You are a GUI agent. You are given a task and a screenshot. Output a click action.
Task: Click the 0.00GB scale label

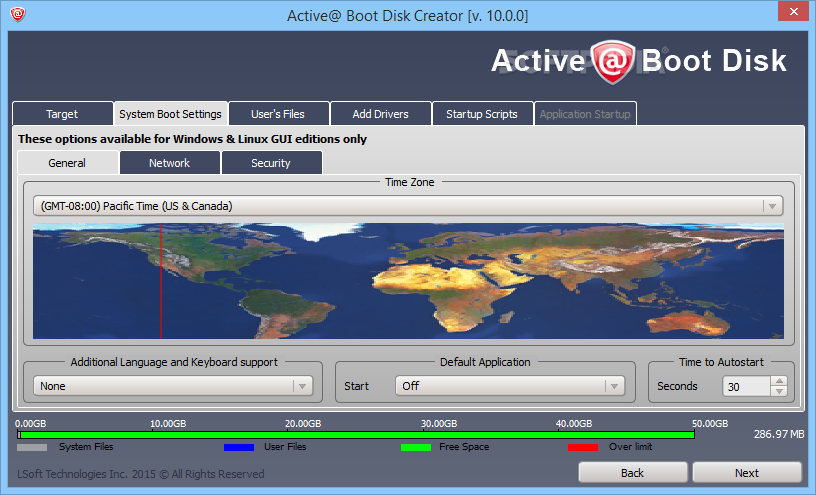pos(31,424)
